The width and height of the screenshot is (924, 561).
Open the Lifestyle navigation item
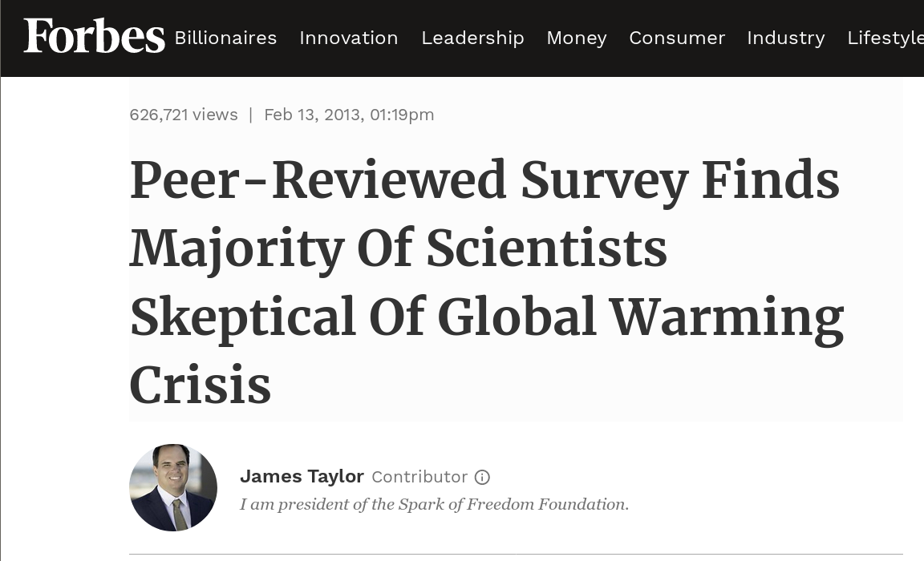[x=885, y=38]
